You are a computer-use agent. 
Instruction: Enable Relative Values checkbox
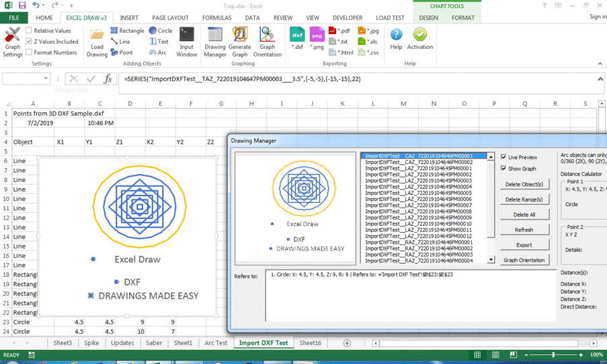click(29, 30)
